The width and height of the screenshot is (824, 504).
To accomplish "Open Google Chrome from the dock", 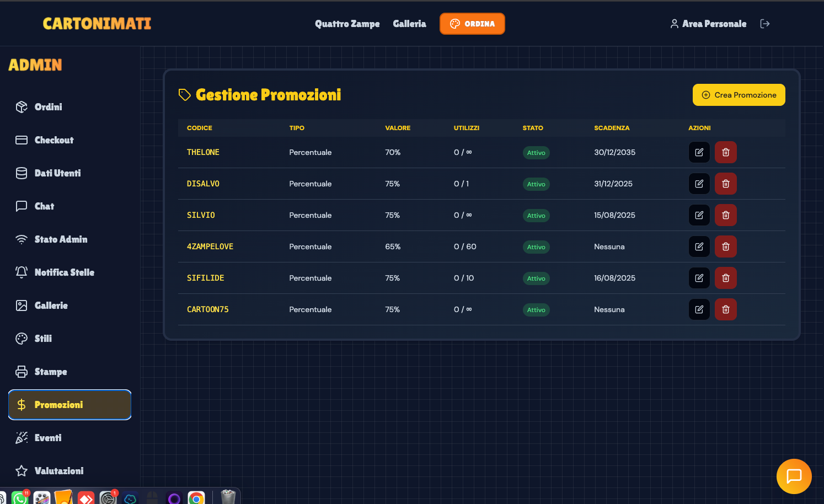I will point(196,498).
